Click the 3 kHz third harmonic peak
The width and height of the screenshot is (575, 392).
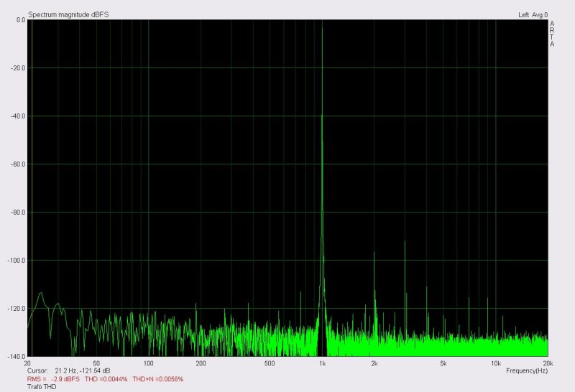pos(405,243)
